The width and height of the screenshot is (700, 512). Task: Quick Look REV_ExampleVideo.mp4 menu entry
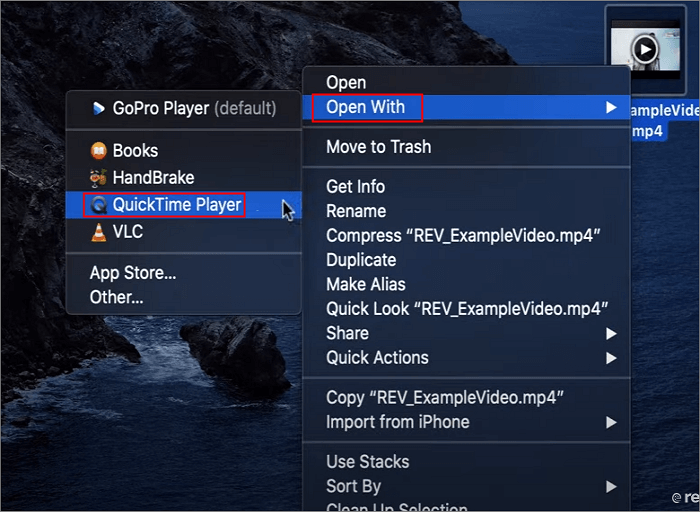(467, 309)
